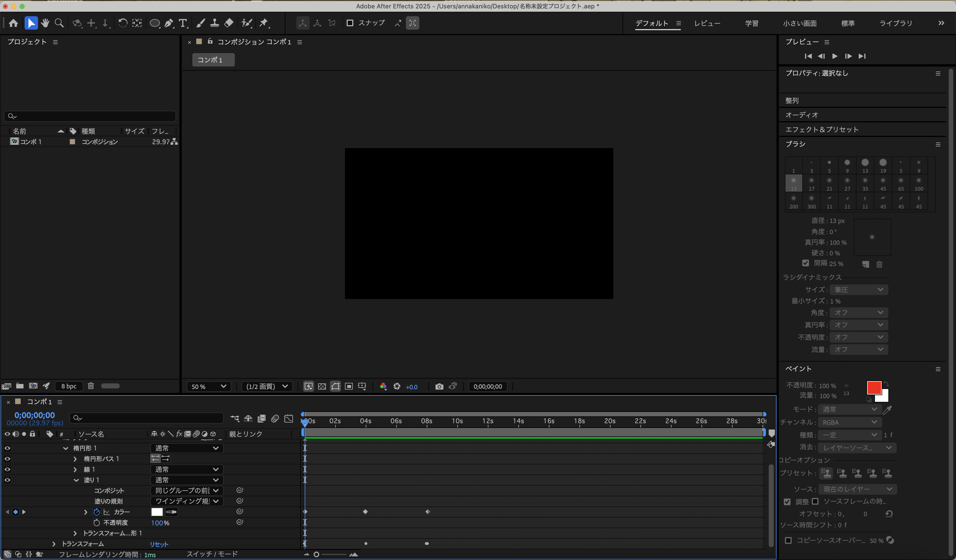The width and height of the screenshot is (956, 560).
Task: Click the コンポ 1 viewer tab
Action: click(x=213, y=60)
